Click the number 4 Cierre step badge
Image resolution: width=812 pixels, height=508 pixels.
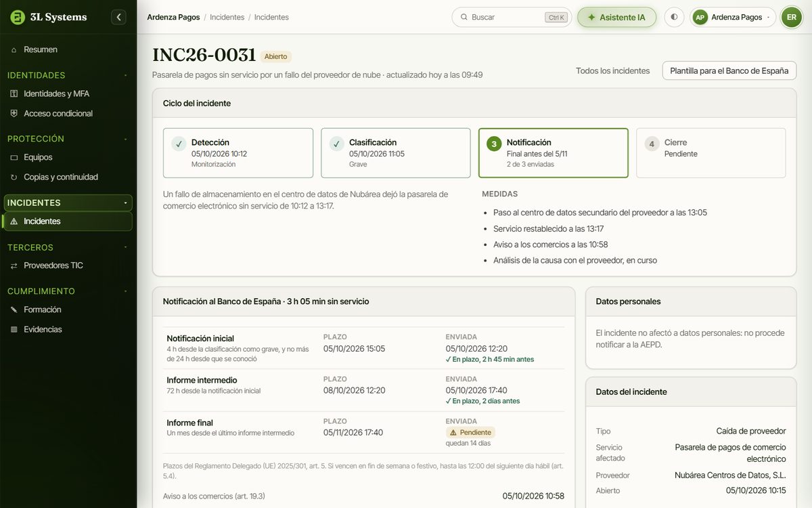coord(652,144)
